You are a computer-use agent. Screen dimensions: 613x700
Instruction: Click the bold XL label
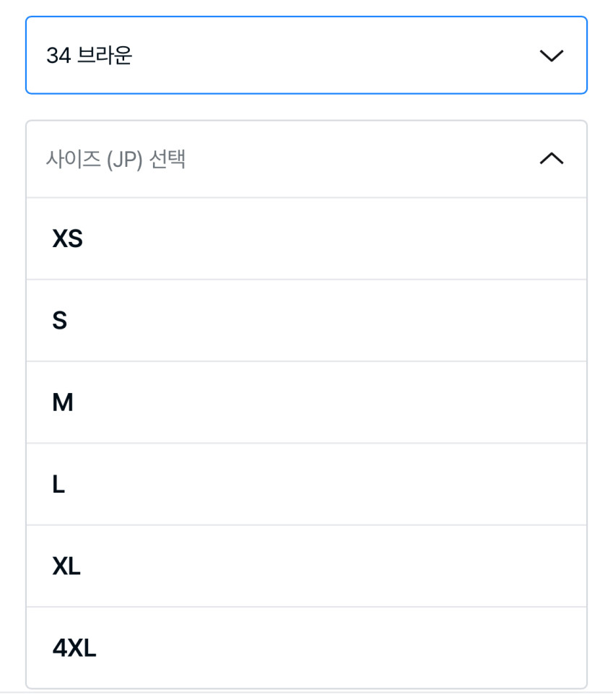[x=66, y=567]
